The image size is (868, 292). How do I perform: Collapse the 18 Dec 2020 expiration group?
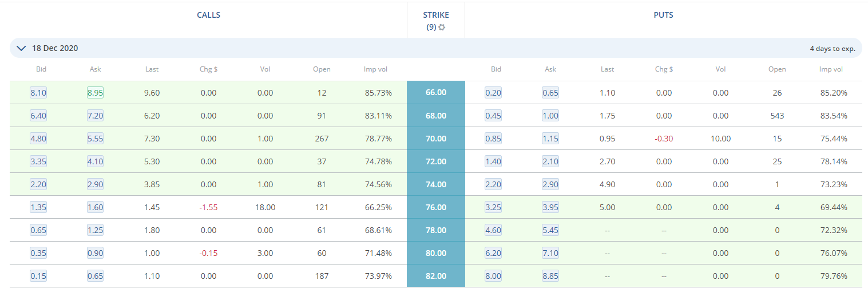22,48
